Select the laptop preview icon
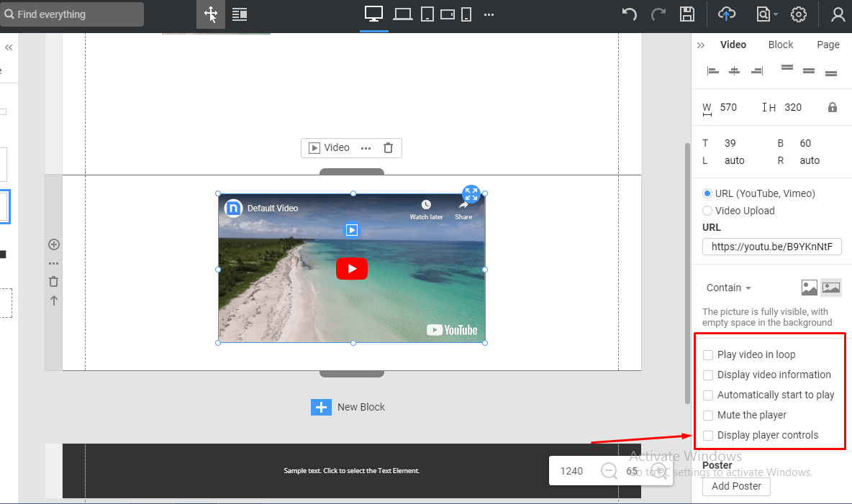Image resolution: width=852 pixels, height=504 pixels. [x=402, y=14]
